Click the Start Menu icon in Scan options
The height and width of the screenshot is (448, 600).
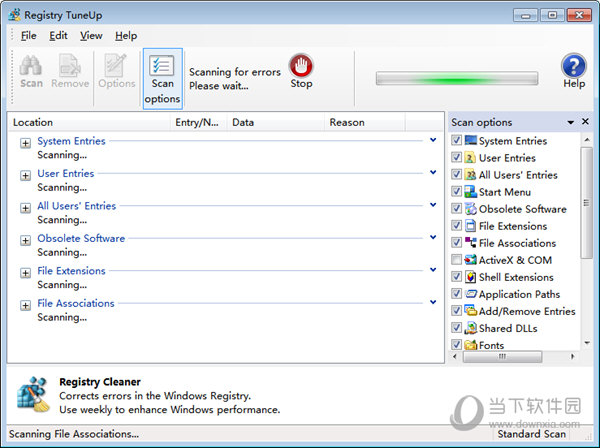tap(470, 191)
